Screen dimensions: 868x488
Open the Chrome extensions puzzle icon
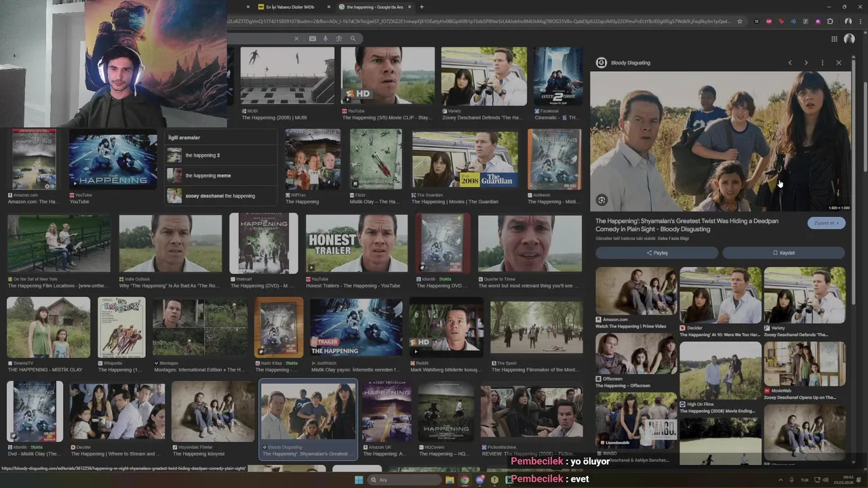tap(829, 21)
